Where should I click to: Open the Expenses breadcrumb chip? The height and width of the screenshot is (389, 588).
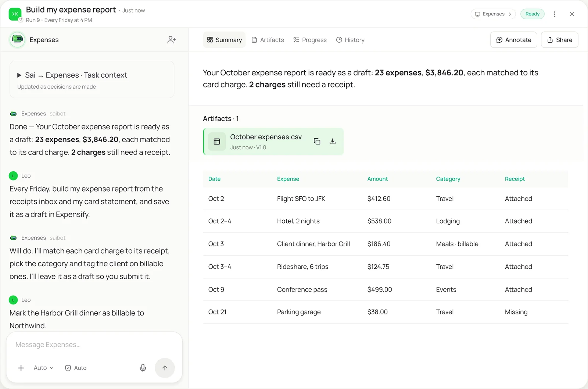tap(493, 14)
